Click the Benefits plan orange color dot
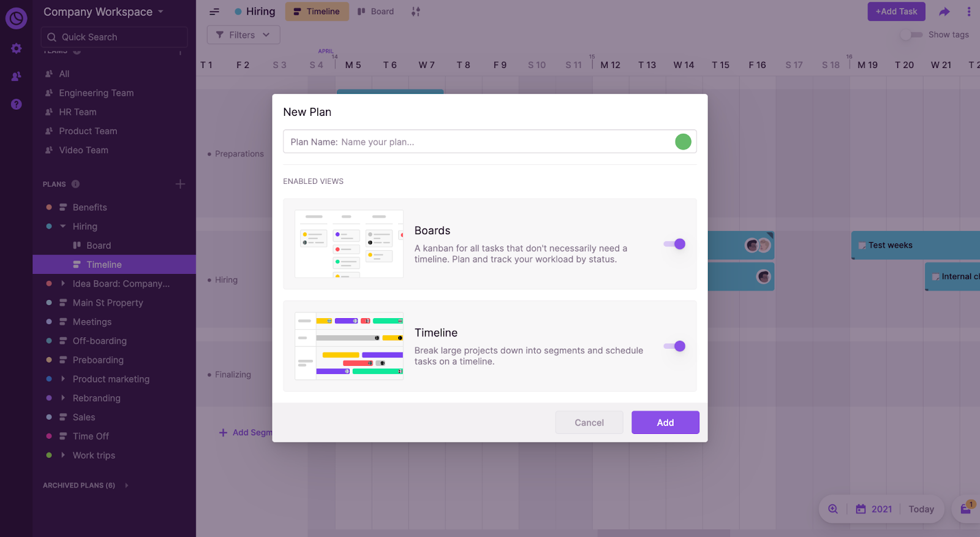Screen dimensions: 980x537 pyautogui.click(x=49, y=207)
